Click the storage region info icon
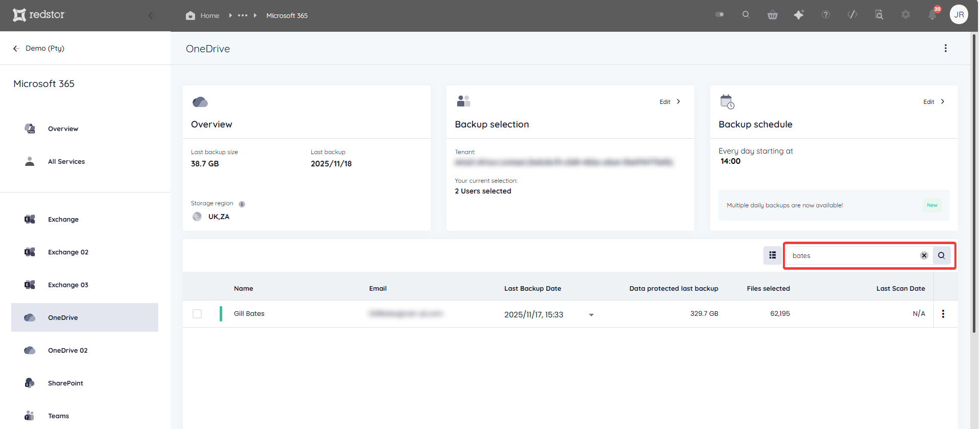Screen dimensions: 980x429 pyautogui.click(x=242, y=204)
